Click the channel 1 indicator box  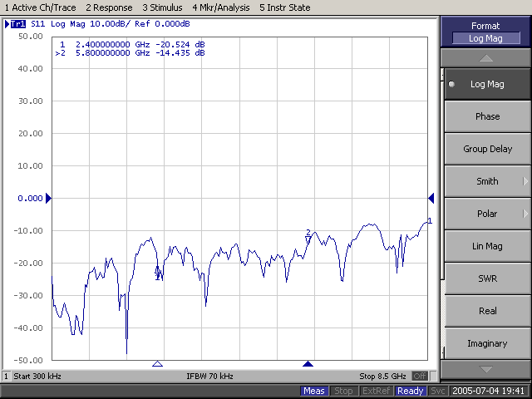[6, 376]
